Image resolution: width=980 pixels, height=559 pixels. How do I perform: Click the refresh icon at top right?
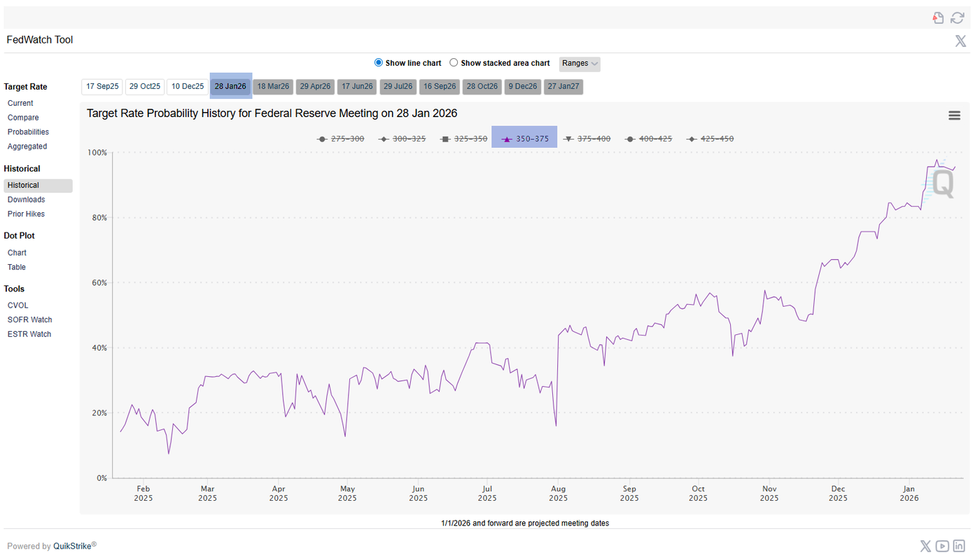(x=957, y=18)
